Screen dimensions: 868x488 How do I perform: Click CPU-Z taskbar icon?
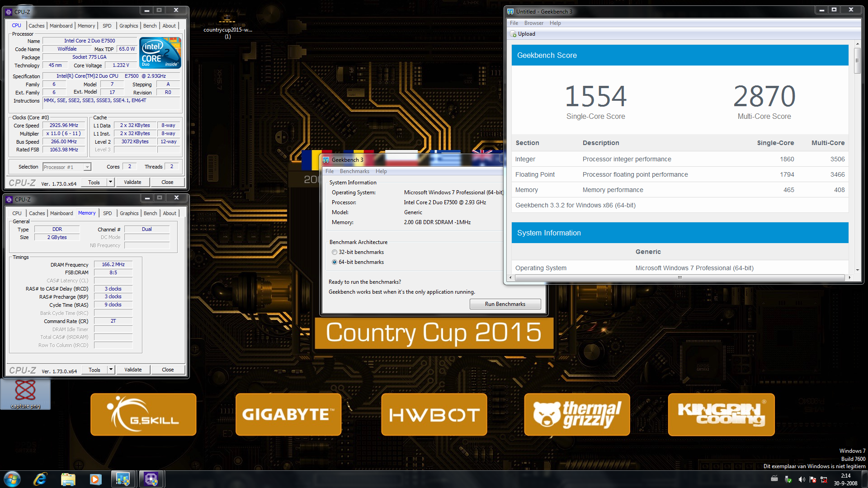151,479
